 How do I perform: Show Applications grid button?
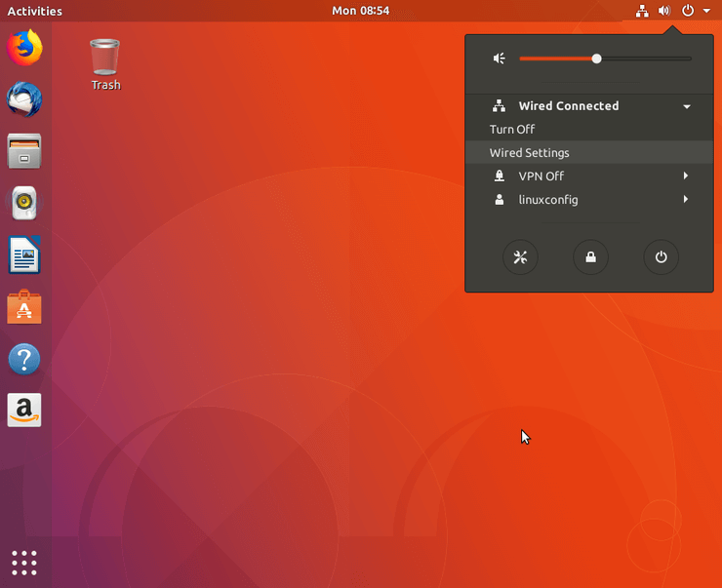click(x=24, y=563)
